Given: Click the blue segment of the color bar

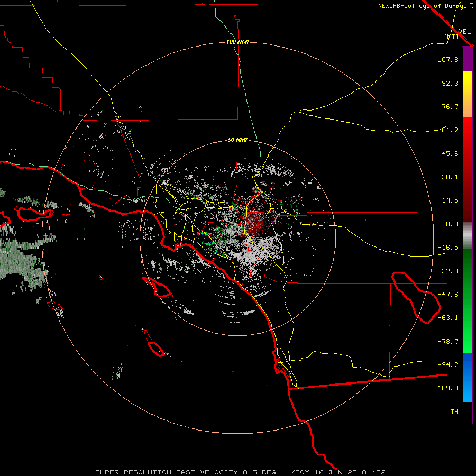Looking at the screenshot, I should pos(467,377).
